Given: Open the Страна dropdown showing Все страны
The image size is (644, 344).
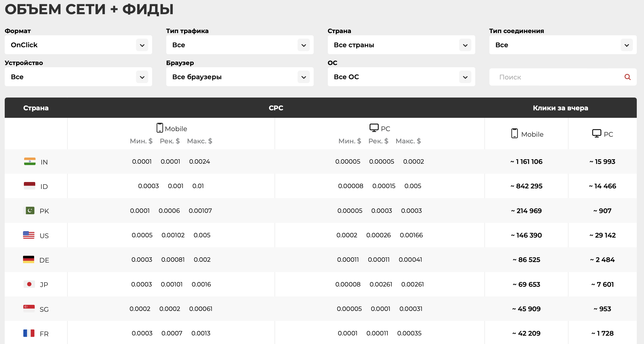Looking at the screenshot, I should coord(401,45).
